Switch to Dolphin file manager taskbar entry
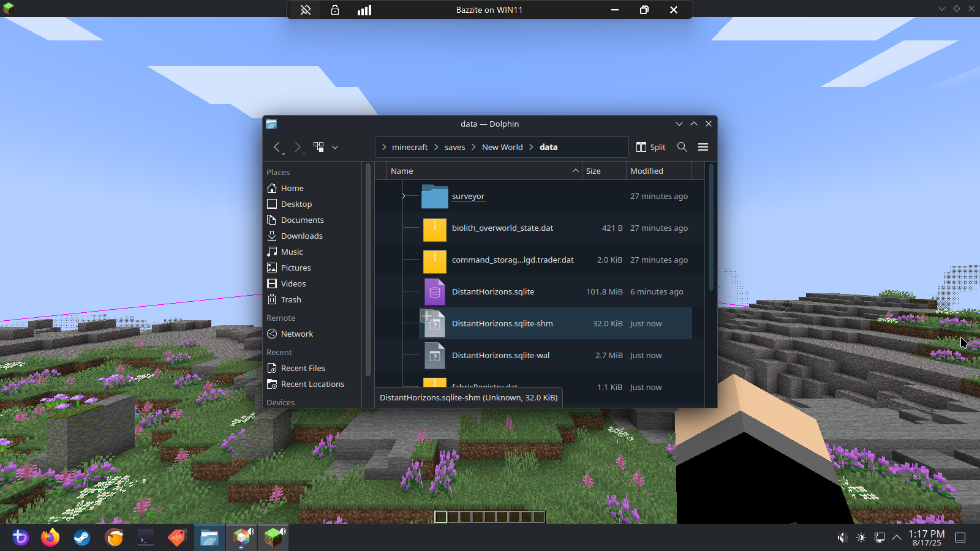Viewport: 980px width, 551px height. click(209, 538)
